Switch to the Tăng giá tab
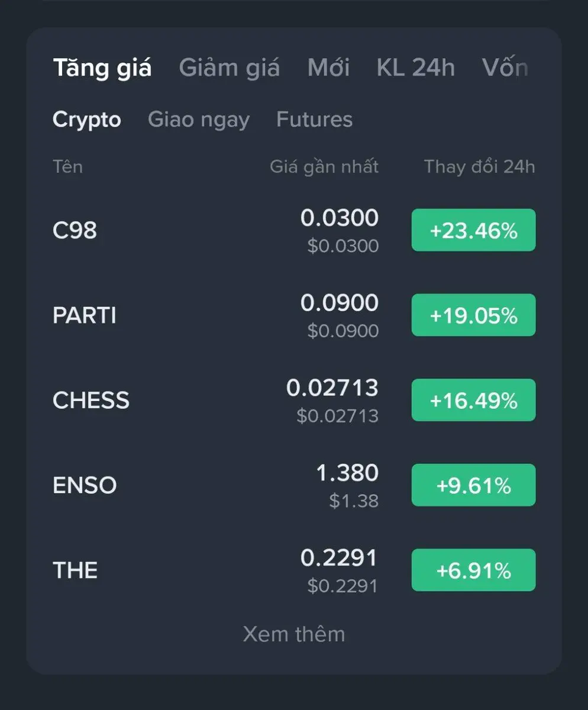 102,68
